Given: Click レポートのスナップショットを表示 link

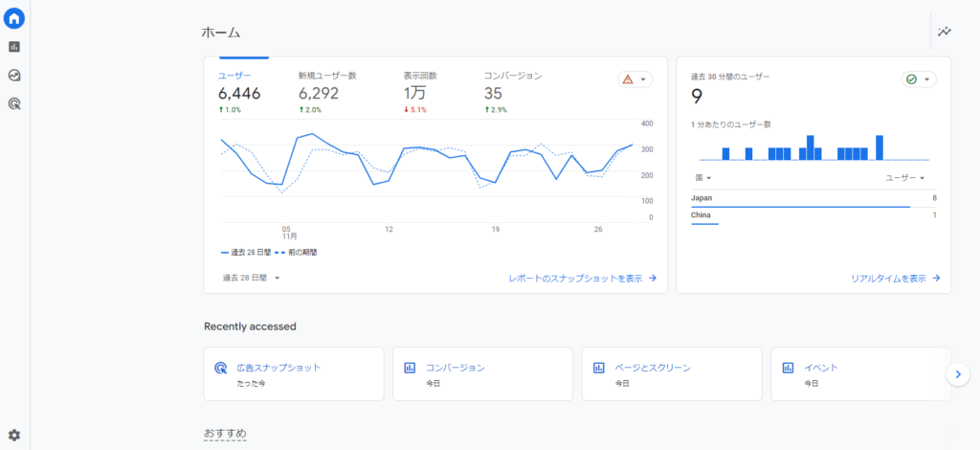Looking at the screenshot, I should (x=582, y=279).
